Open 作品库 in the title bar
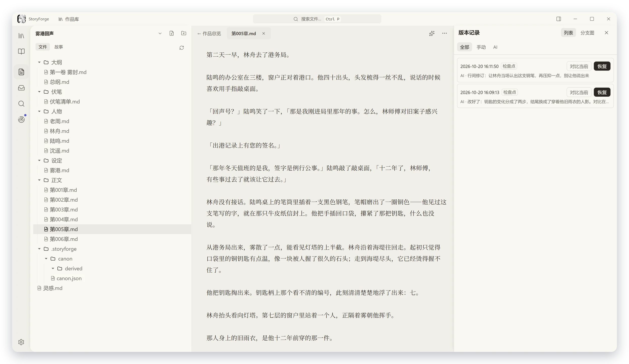Screen dimensions: 629x364 click(69, 19)
